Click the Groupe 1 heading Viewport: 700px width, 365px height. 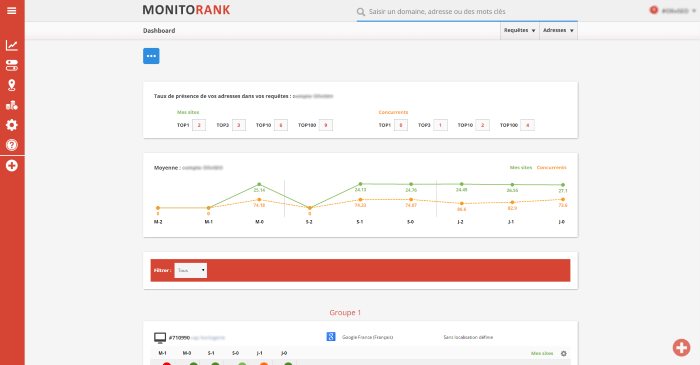tap(345, 313)
